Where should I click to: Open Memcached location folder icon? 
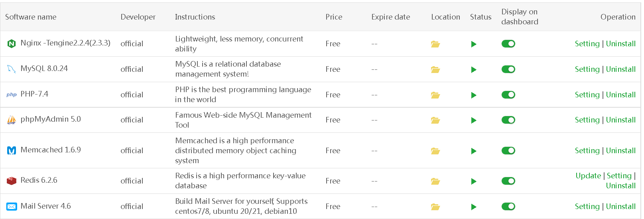[x=435, y=151]
